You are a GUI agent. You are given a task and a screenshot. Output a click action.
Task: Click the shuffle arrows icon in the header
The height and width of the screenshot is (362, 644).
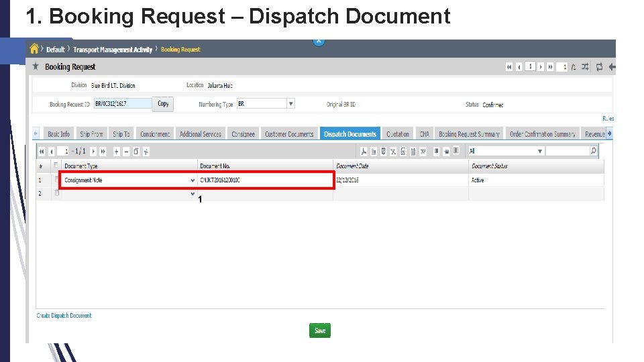click(x=585, y=66)
